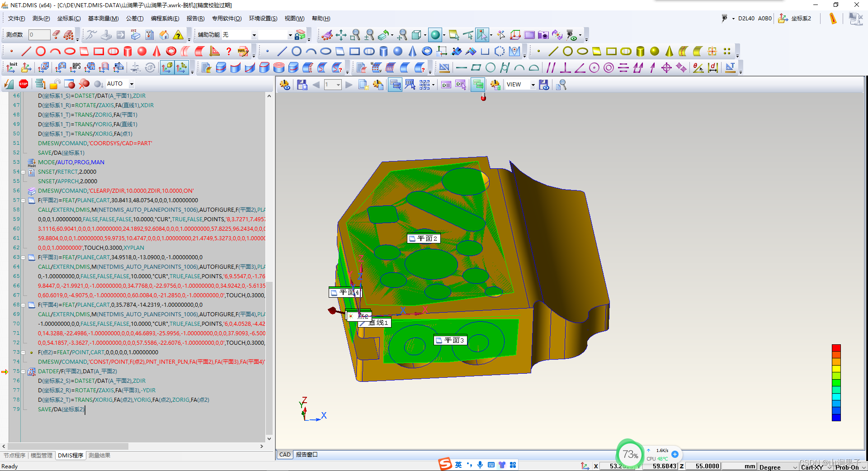Collapse the line 57 平面2 block
The height and width of the screenshot is (471, 868).
coord(23,200)
